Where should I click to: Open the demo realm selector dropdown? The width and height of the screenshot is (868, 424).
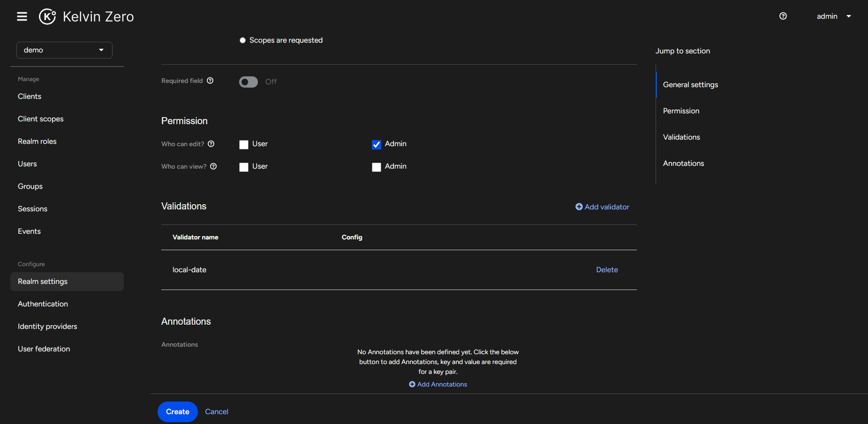64,50
